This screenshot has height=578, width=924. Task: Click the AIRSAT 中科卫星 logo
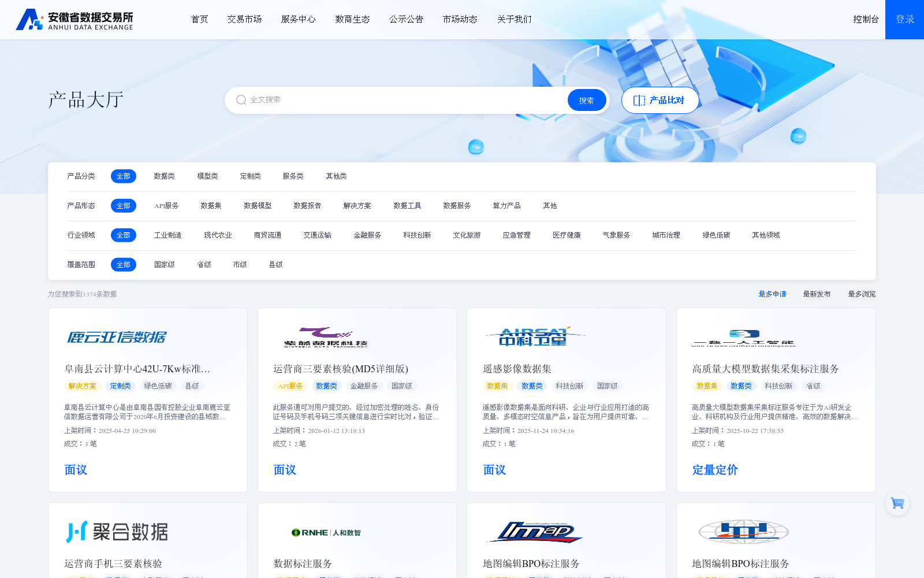pyautogui.click(x=535, y=336)
